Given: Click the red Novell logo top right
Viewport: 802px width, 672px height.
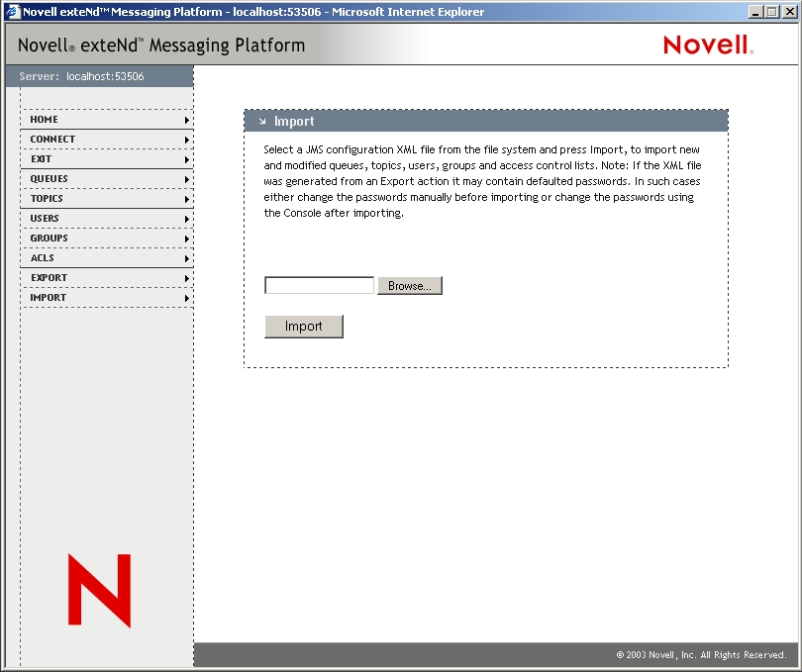Looking at the screenshot, I should (708, 45).
